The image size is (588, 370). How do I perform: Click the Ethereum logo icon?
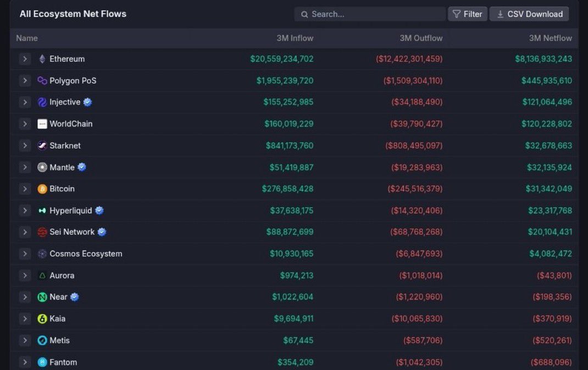pos(42,59)
